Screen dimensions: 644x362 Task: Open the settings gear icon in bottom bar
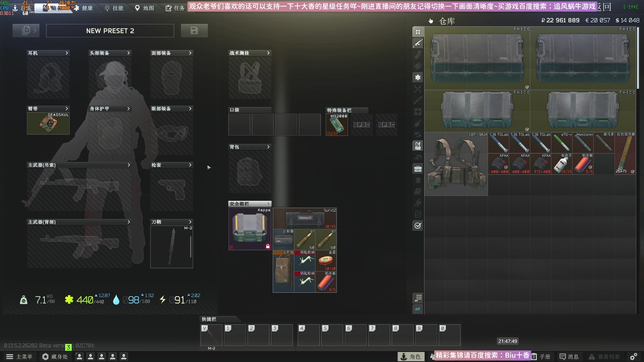pyautogui.click(x=633, y=357)
